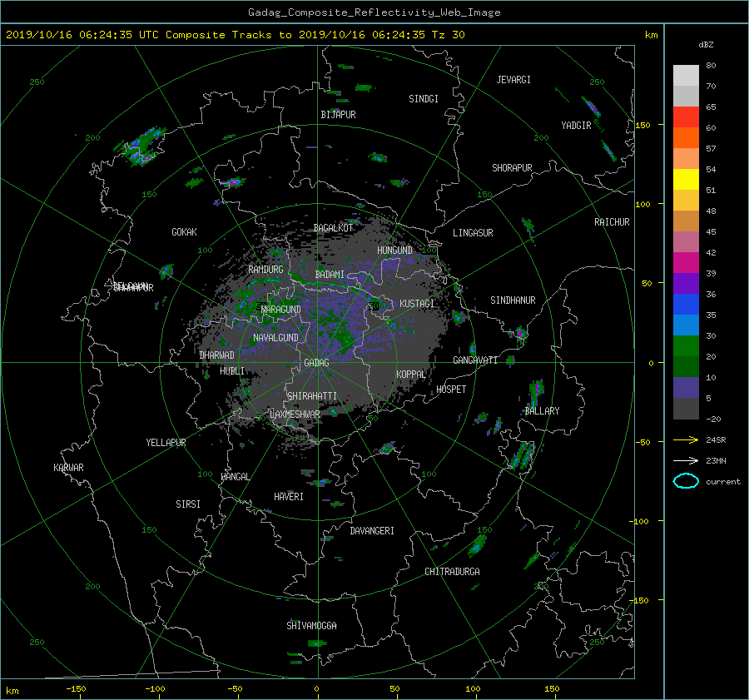Click the magenta 39 dBZ legend swatch
The width and height of the screenshot is (749, 700).
click(x=686, y=263)
